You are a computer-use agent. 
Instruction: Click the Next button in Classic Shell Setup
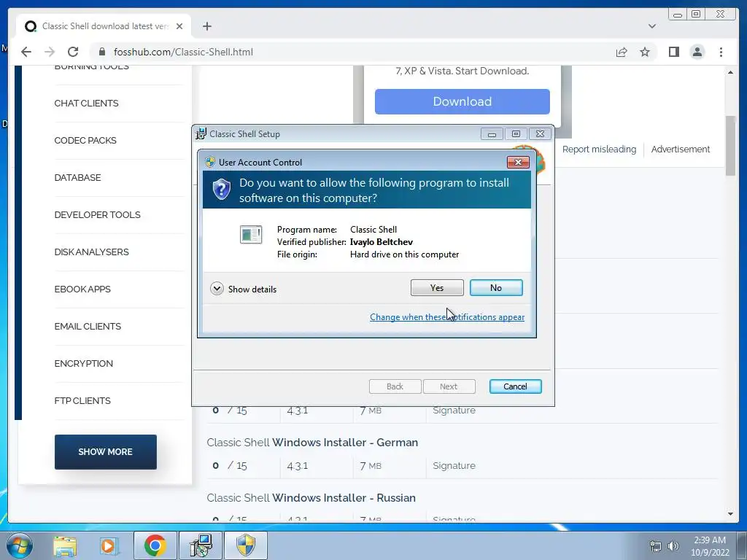pos(449,386)
